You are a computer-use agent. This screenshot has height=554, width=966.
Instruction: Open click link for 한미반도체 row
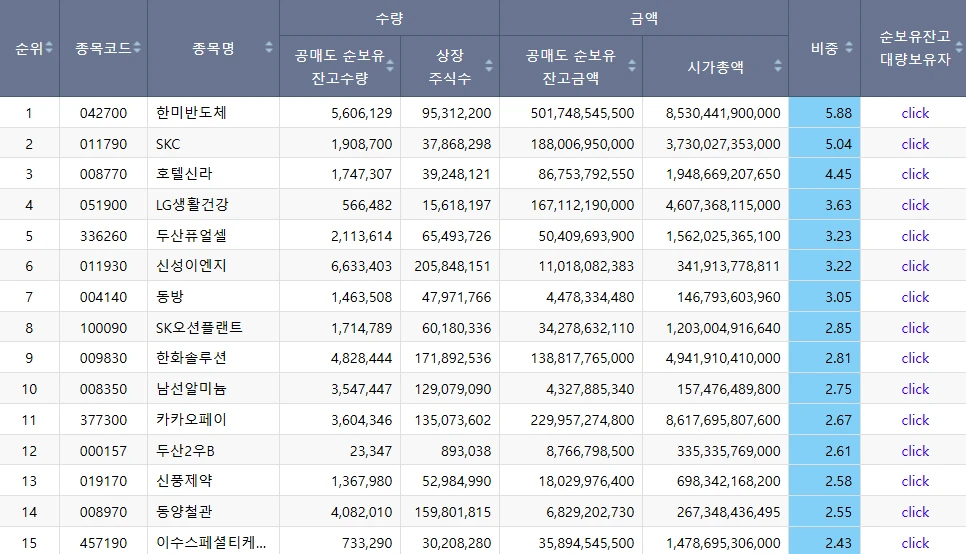tap(914, 113)
